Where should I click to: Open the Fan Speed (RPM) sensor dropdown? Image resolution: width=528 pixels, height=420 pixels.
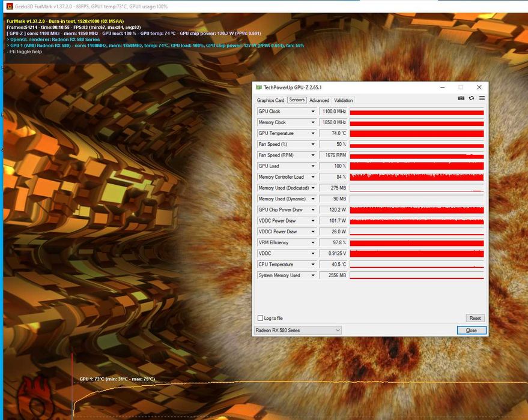tap(313, 155)
